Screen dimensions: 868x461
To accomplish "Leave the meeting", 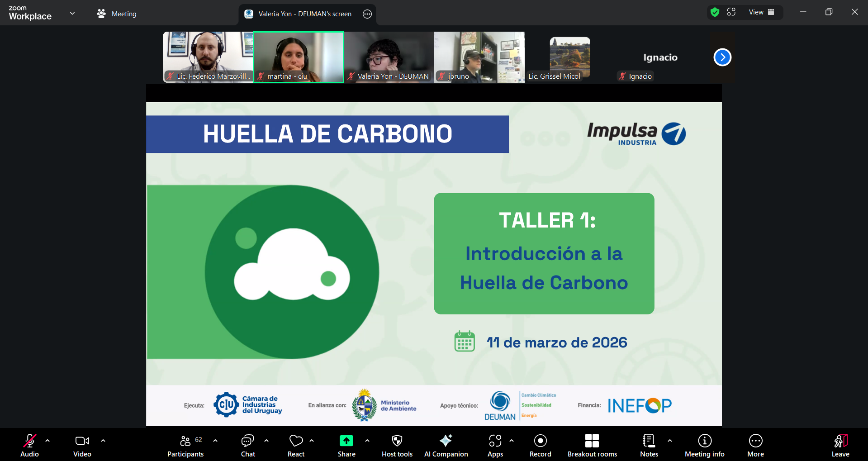I will point(840,446).
